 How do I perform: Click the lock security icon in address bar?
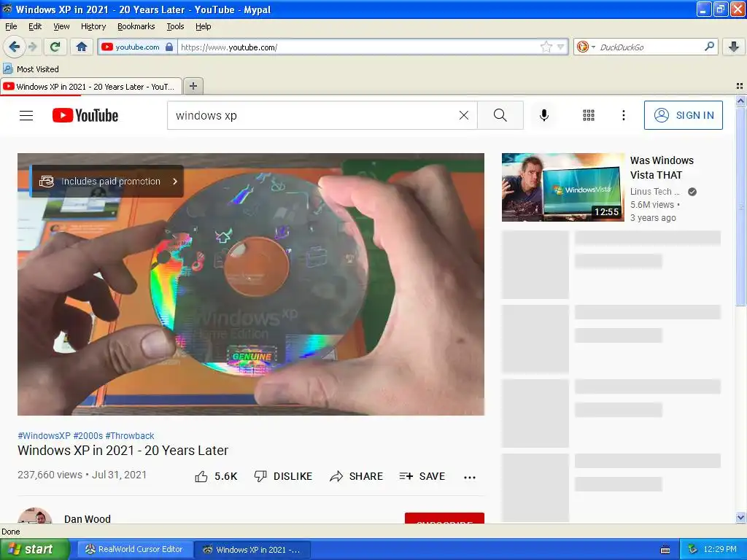pyautogui.click(x=169, y=47)
